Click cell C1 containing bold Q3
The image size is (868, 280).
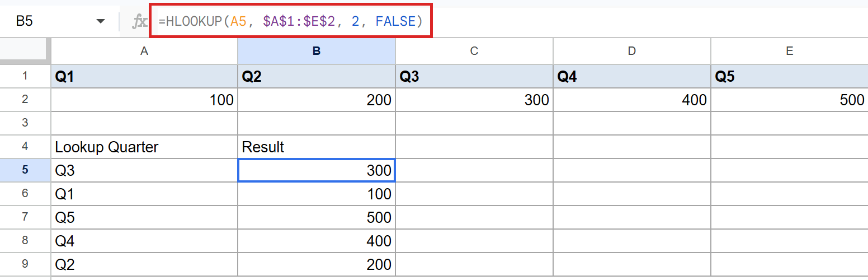click(474, 76)
